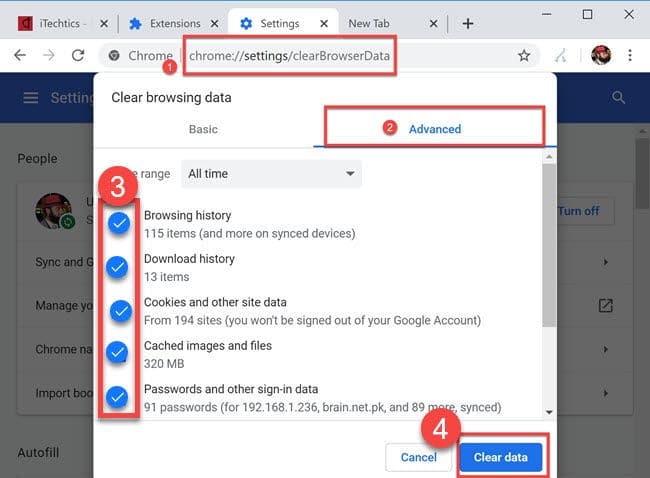Uncheck Cached images and files
The image size is (650, 478).
click(117, 352)
